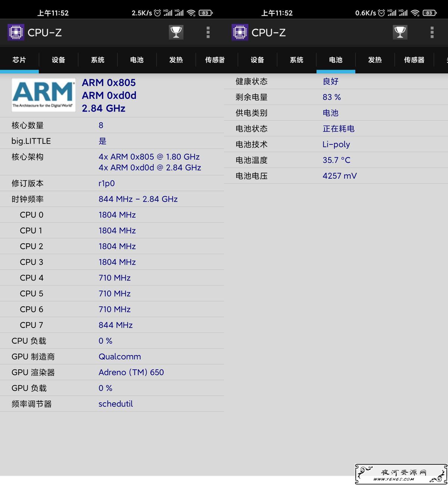Screen dimensions: 448x485
Task: Click the '710 MHz' value for CPU 4
Action: pyautogui.click(x=115, y=278)
